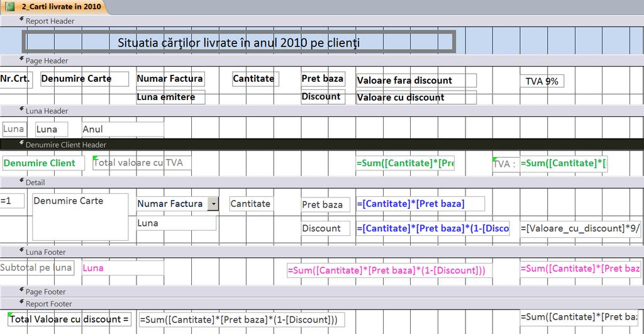Select the TVA 9% label
The width and height of the screenshot is (644, 334).
click(x=542, y=81)
